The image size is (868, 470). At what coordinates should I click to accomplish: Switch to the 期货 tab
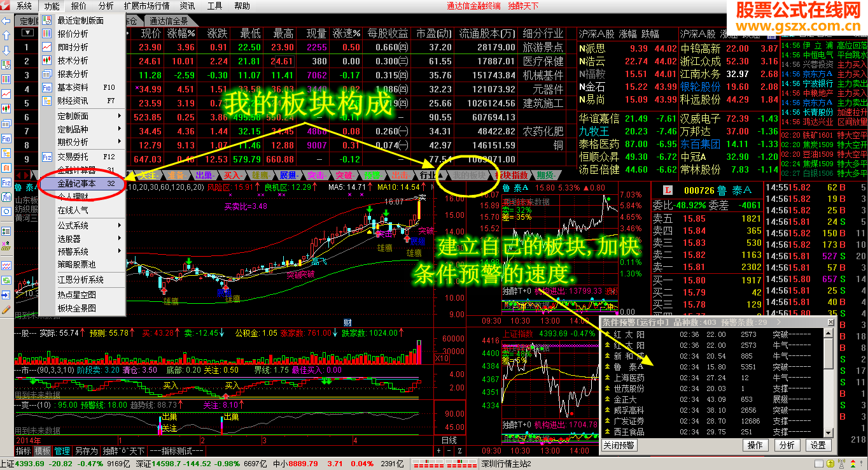click(x=547, y=175)
